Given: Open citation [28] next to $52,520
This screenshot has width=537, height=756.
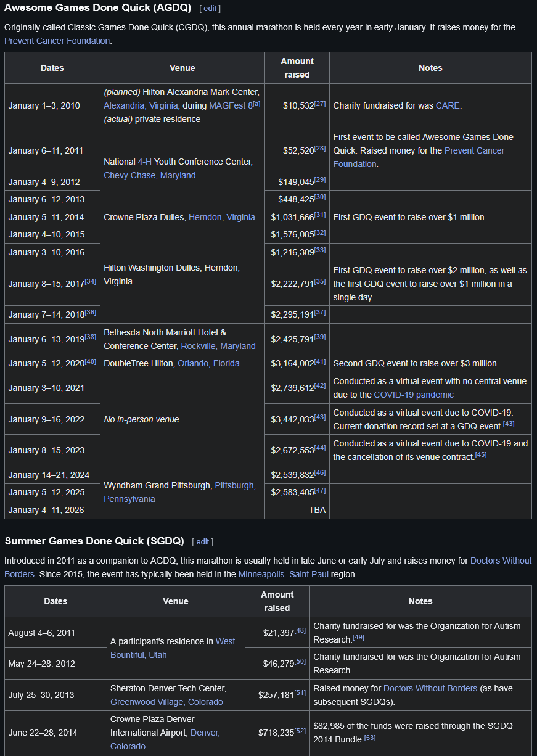Looking at the screenshot, I should (320, 149).
